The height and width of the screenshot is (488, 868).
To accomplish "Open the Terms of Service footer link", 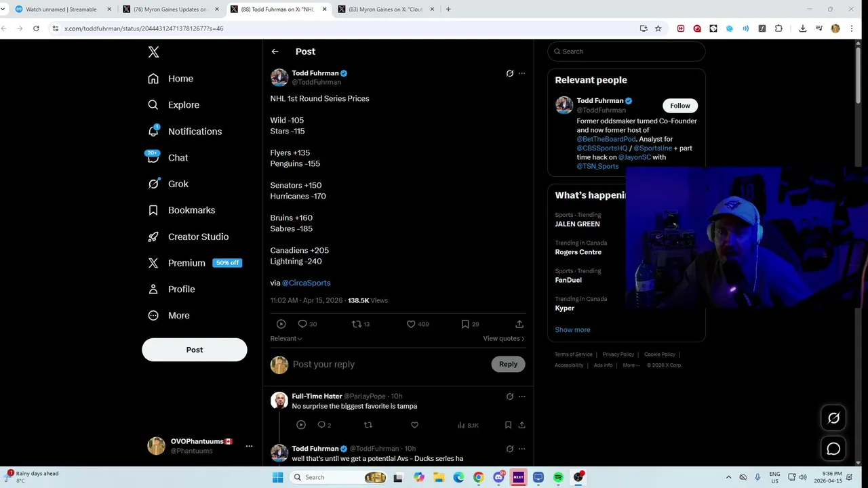I will (x=573, y=354).
